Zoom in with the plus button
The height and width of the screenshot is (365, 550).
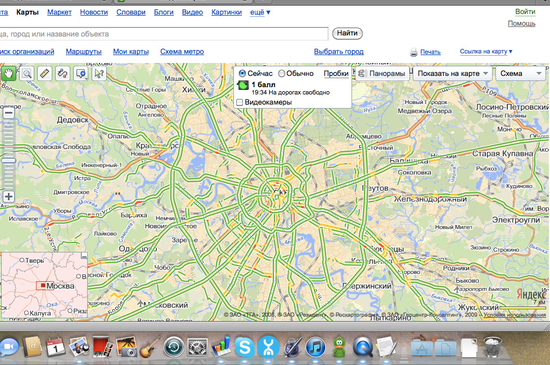[x=8, y=196]
